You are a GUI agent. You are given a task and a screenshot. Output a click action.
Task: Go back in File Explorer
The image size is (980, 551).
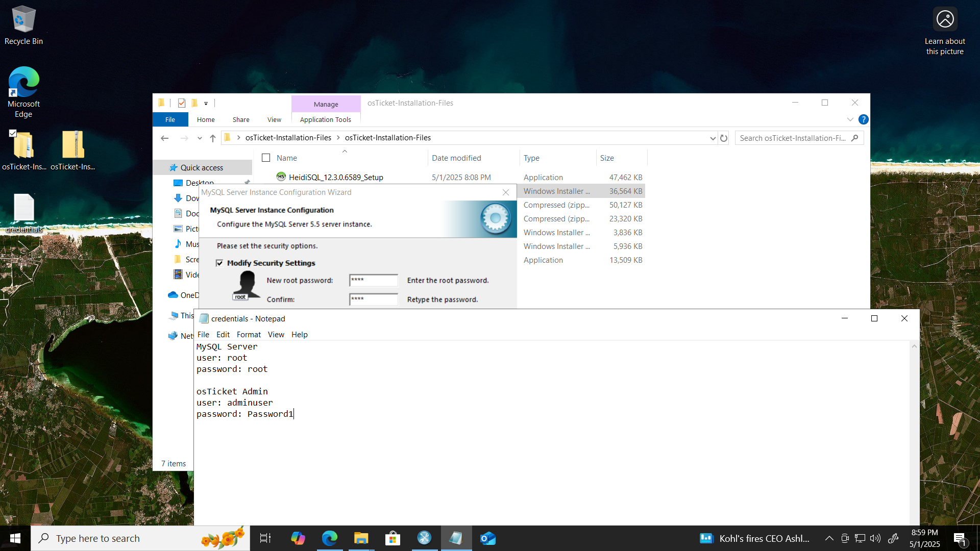pos(164,138)
